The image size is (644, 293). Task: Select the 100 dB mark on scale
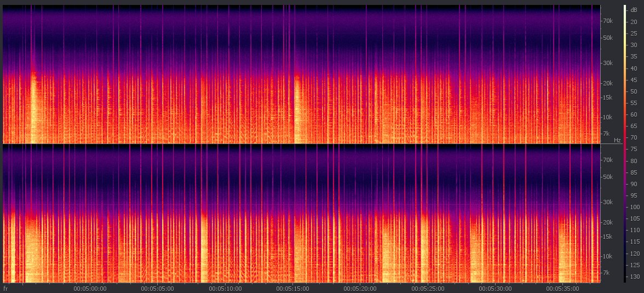click(635, 206)
